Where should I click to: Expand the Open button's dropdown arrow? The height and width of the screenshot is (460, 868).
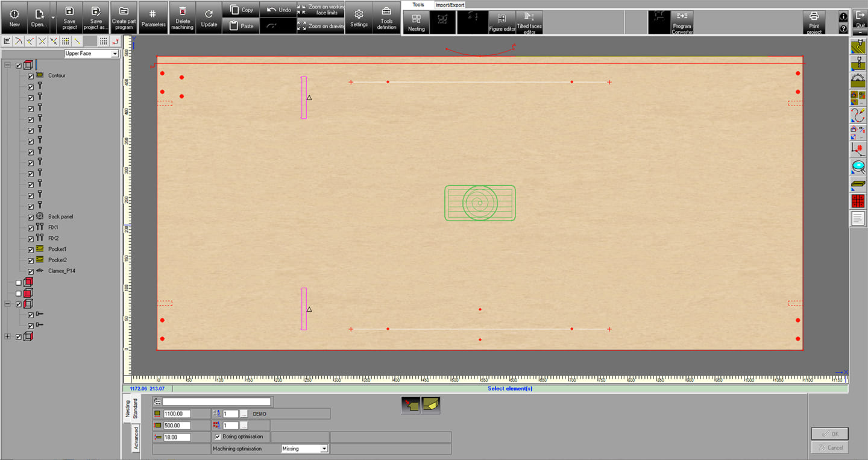click(53, 17)
